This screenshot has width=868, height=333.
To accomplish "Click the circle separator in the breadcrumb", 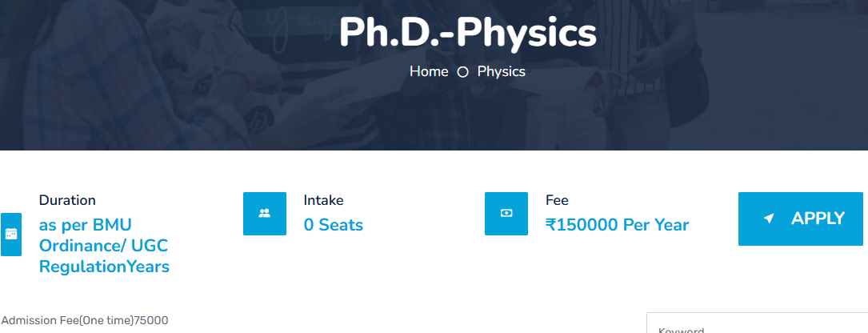I will 462,72.
